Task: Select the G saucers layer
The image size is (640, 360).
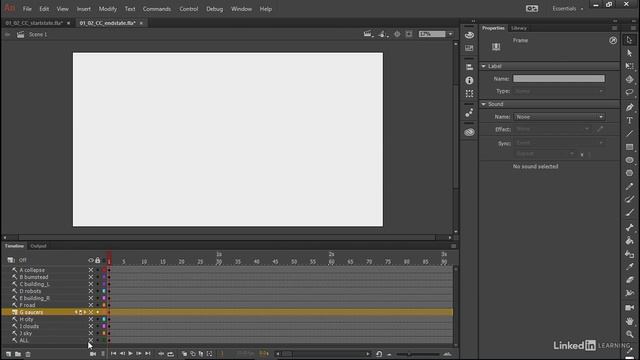Action: [x=31, y=312]
